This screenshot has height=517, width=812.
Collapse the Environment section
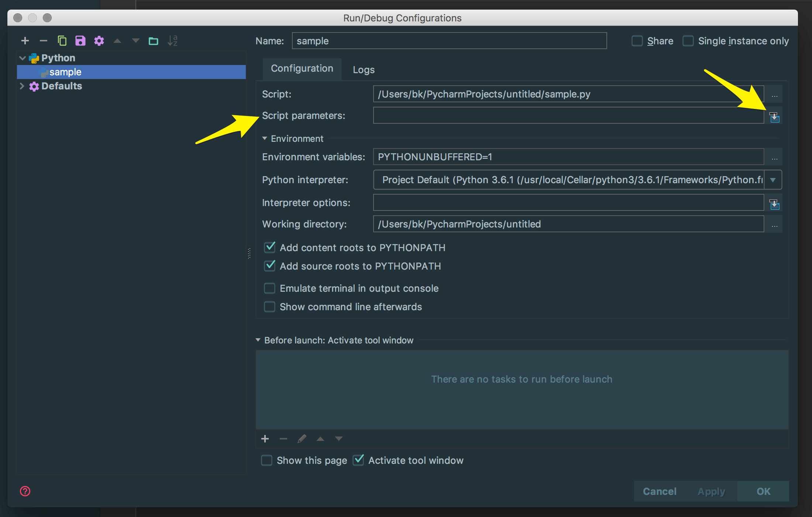265,138
